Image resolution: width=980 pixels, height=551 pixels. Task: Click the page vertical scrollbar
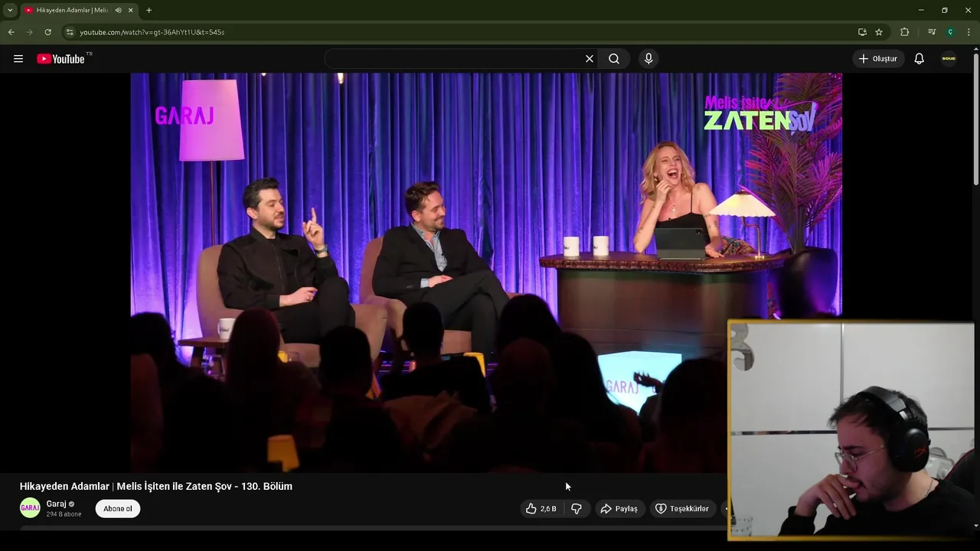coord(975,119)
